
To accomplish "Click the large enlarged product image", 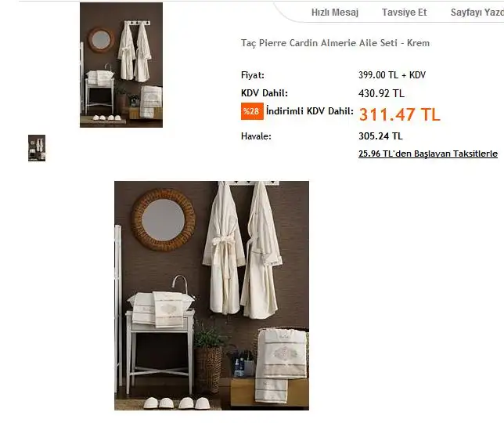I will pyautogui.click(x=211, y=295).
